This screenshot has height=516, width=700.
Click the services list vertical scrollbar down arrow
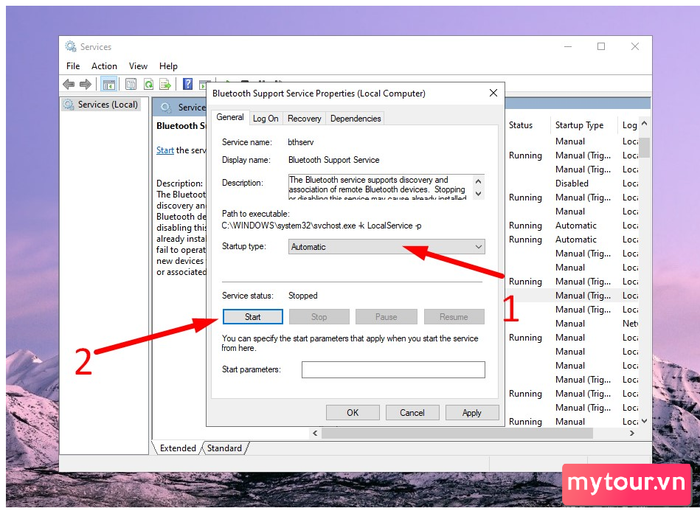tap(645, 421)
